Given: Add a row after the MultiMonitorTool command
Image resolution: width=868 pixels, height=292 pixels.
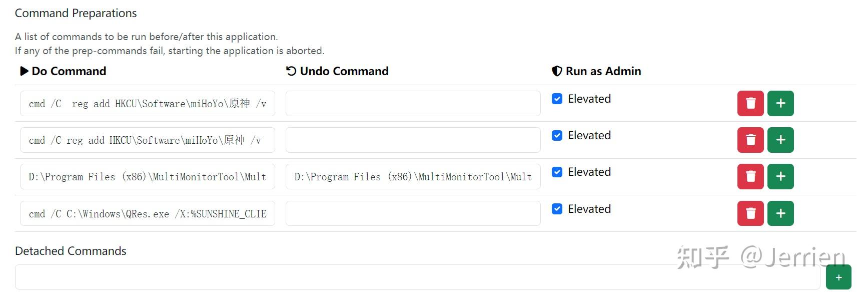Looking at the screenshot, I should click(780, 176).
